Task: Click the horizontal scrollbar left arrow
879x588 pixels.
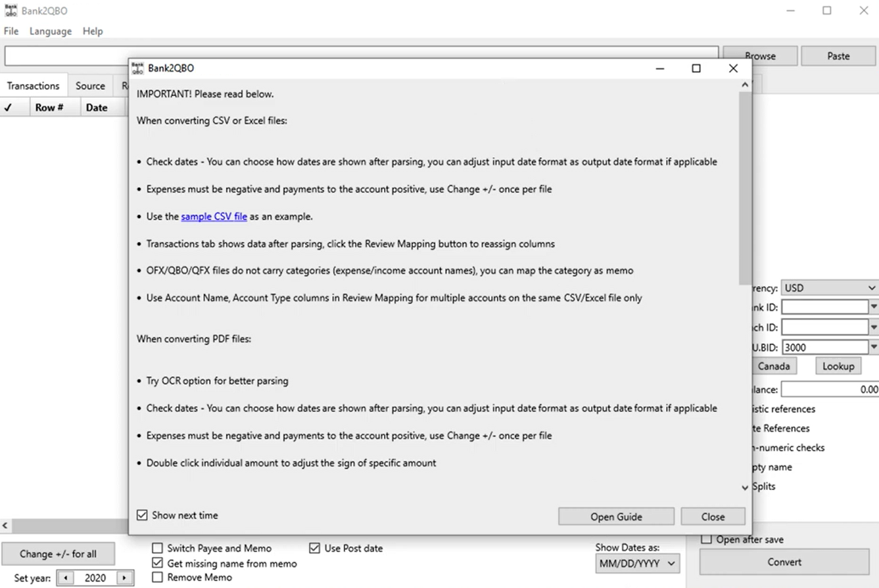Action: tap(5, 526)
